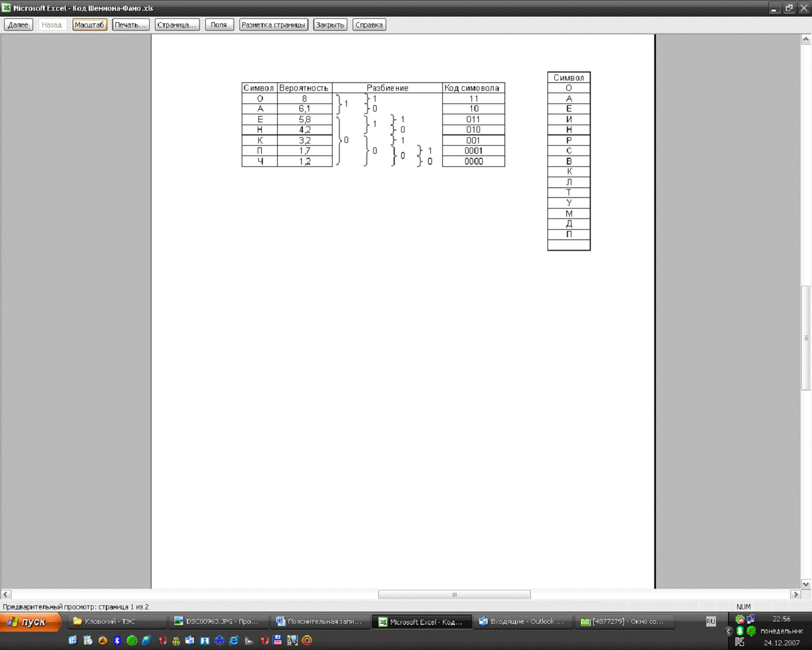Click the horizontal scrollbar right arrow
Screen dimensions: 812x650
point(795,595)
